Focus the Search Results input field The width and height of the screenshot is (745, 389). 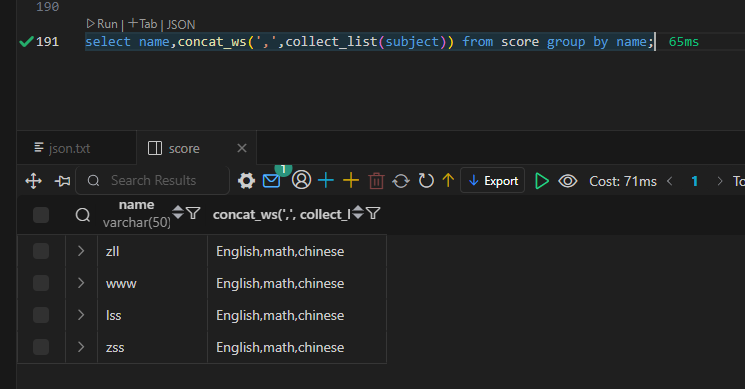coord(153,180)
